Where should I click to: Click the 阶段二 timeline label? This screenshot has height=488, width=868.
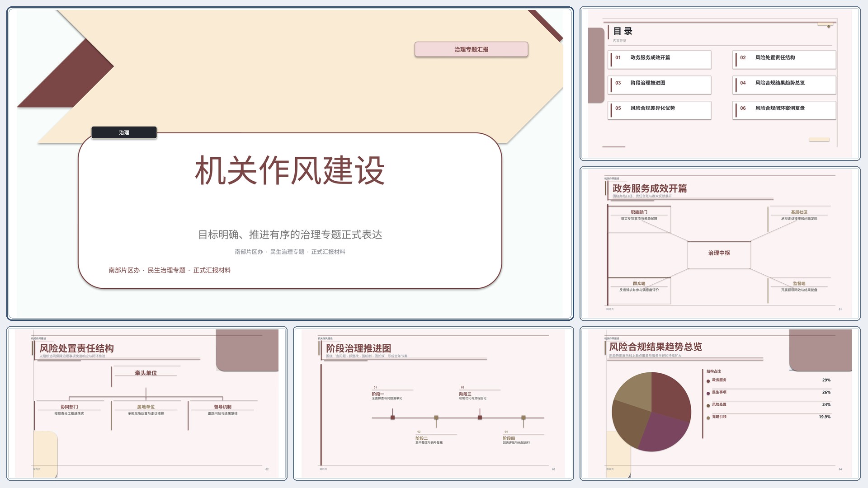point(421,438)
